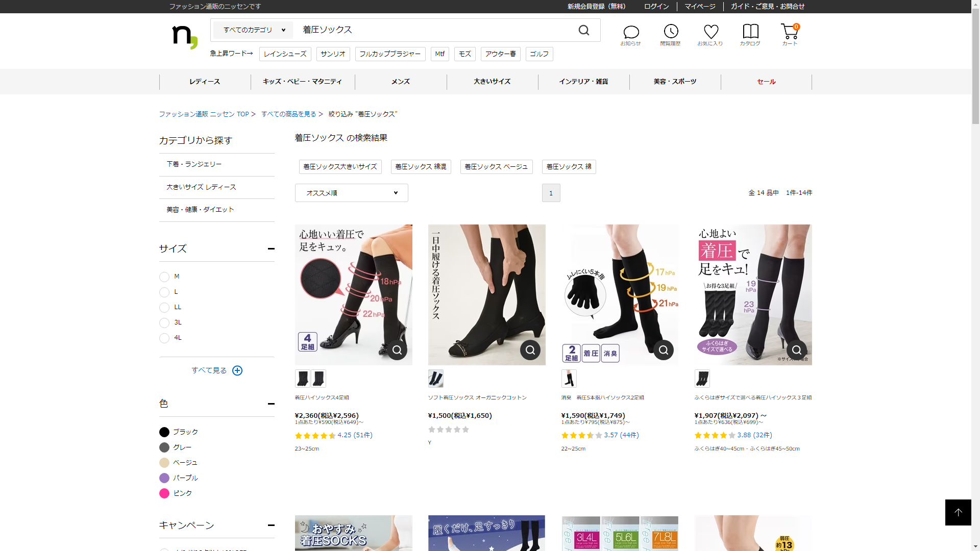Image resolution: width=980 pixels, height=551 pixels.
Task: Click the scroll-to-top arrow button
Action: 958,512
